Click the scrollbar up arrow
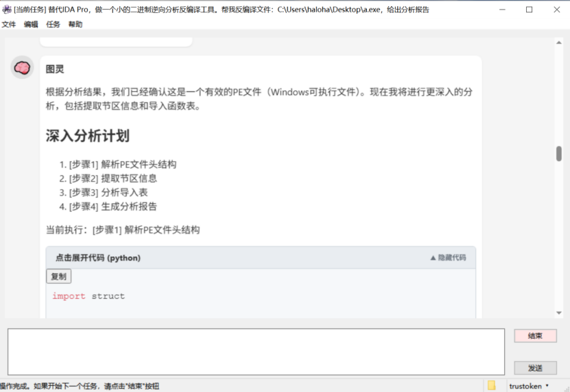The image size is (570, 392). point(559,42)
